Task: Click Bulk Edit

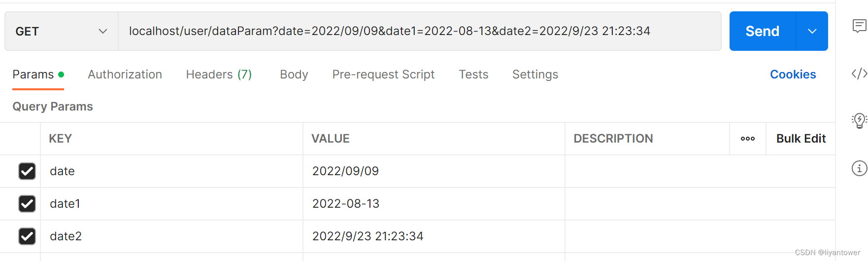Action: (x=801, y=139)
